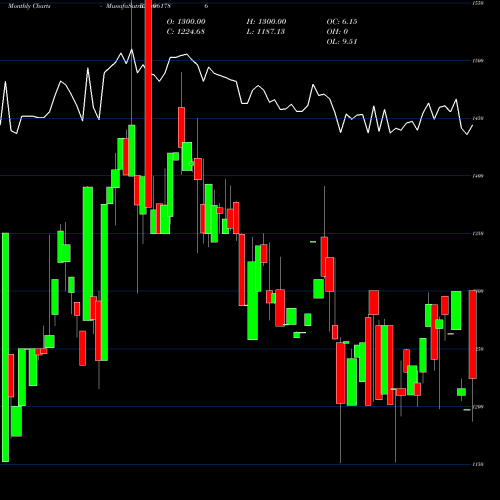The height and width of the screenshot is (500, 500).
Task: Select the open value O: 1300.00
Action: click(x=186, y=22)
